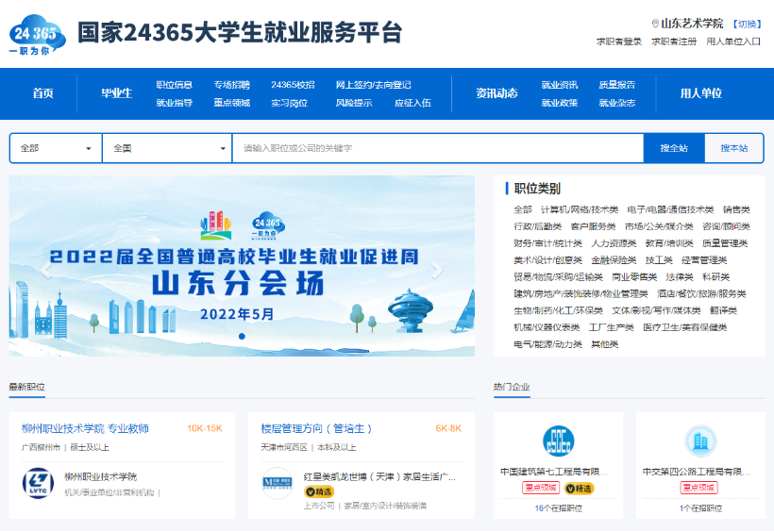The height and width of the screenshot is (532, 774).
Task: Filter by 财务/审计/统计类 category
Action: [x=547, y=243]
